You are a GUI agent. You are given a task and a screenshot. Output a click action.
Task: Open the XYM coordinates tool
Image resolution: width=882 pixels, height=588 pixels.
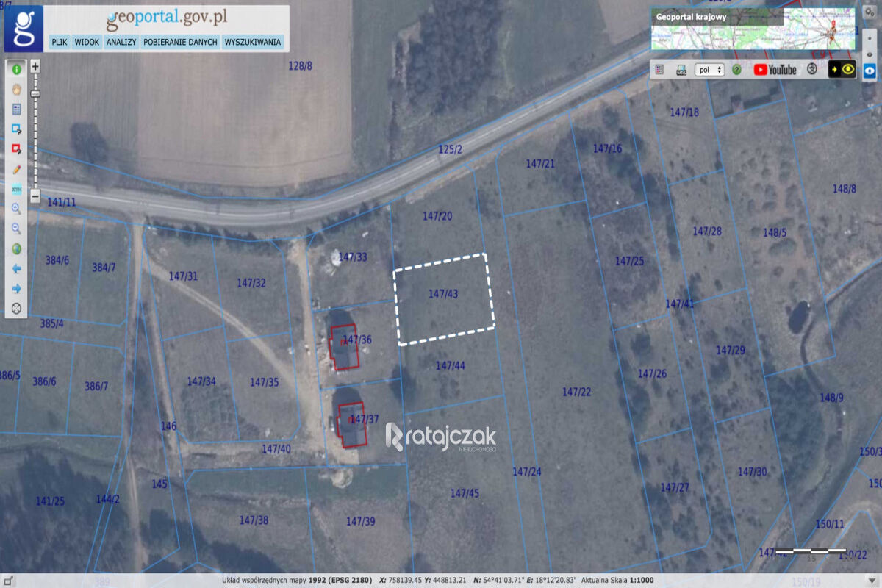tap(15, 187)
